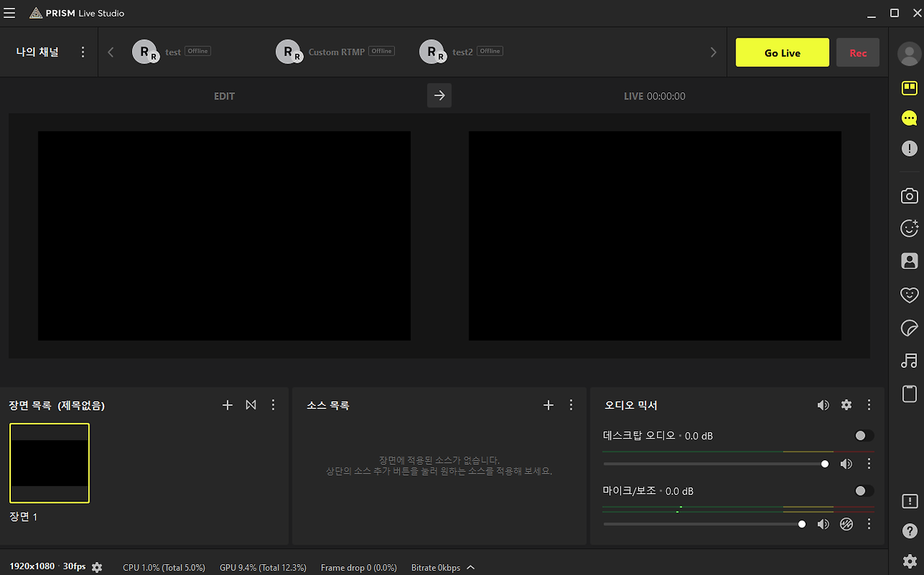Toggle the yellow studio layout icon in sidebar
Screen dimensions: 924x575
tap(910, 89)
